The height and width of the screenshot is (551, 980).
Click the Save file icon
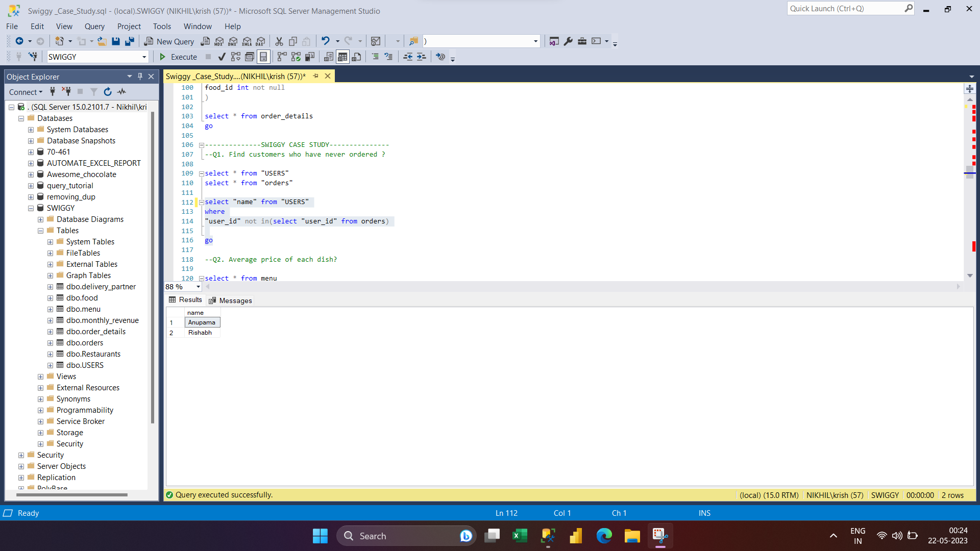(116, 41)
